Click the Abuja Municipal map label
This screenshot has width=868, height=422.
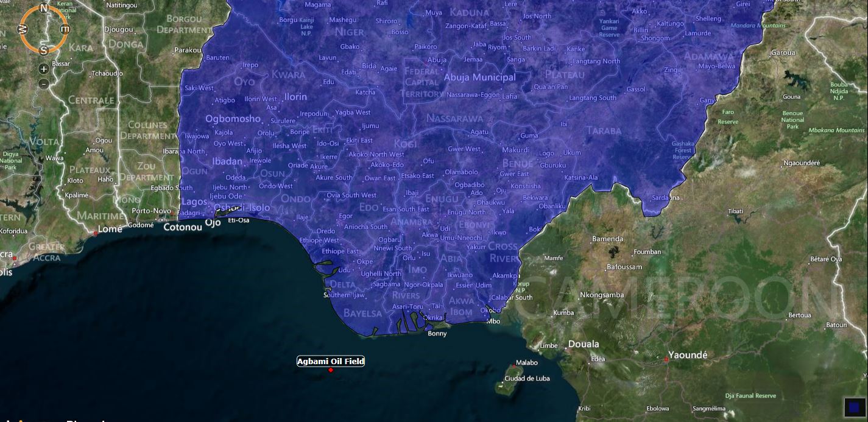479,77
